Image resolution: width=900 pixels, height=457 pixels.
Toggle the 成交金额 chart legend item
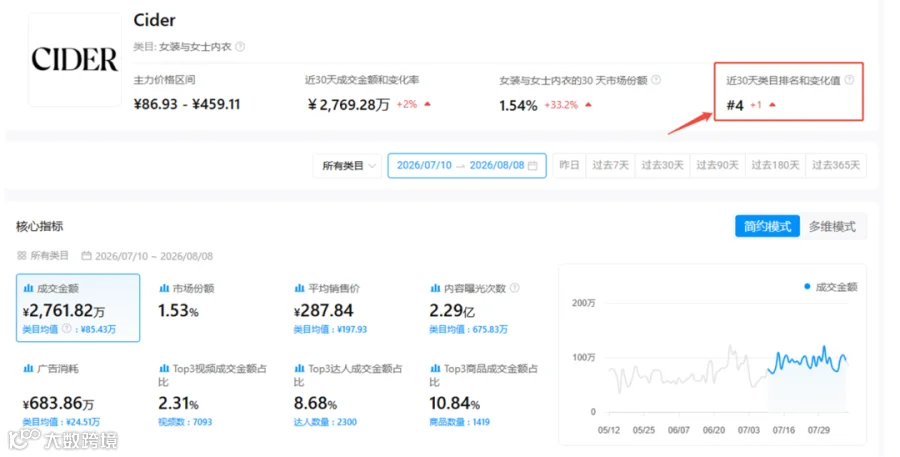coord(831,287)
